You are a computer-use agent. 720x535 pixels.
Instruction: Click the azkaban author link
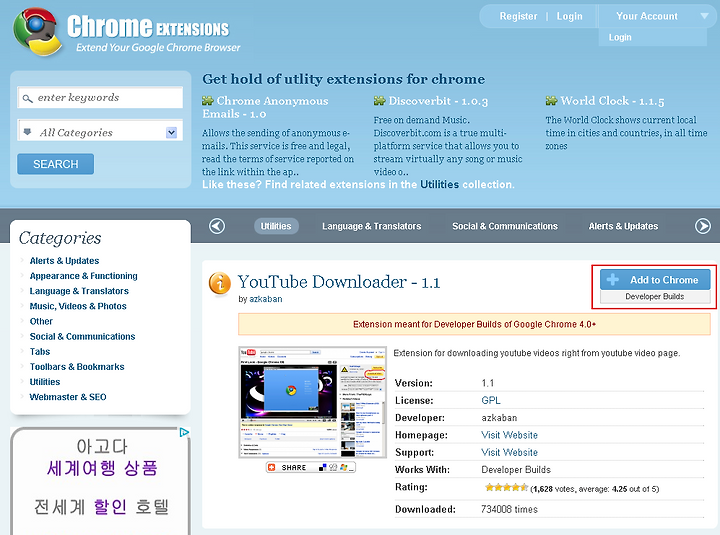pyautogui.click(x=265, y=299)
